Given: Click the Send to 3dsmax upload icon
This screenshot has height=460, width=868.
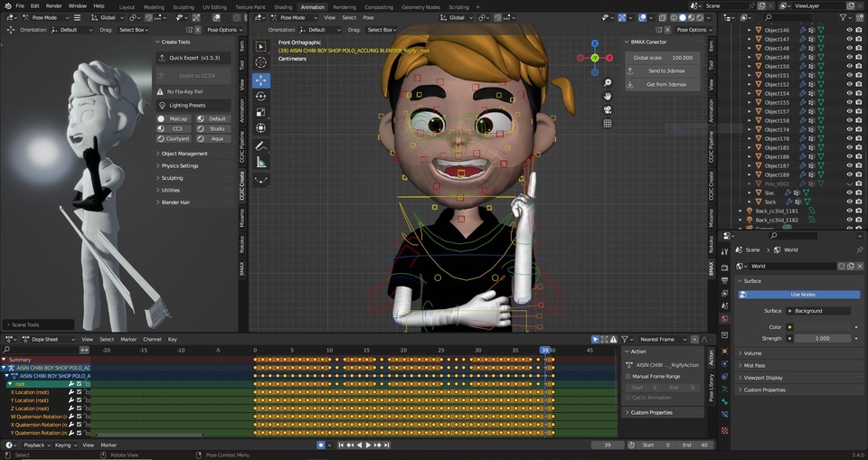Looking at the screenshot, I should 630,70.
